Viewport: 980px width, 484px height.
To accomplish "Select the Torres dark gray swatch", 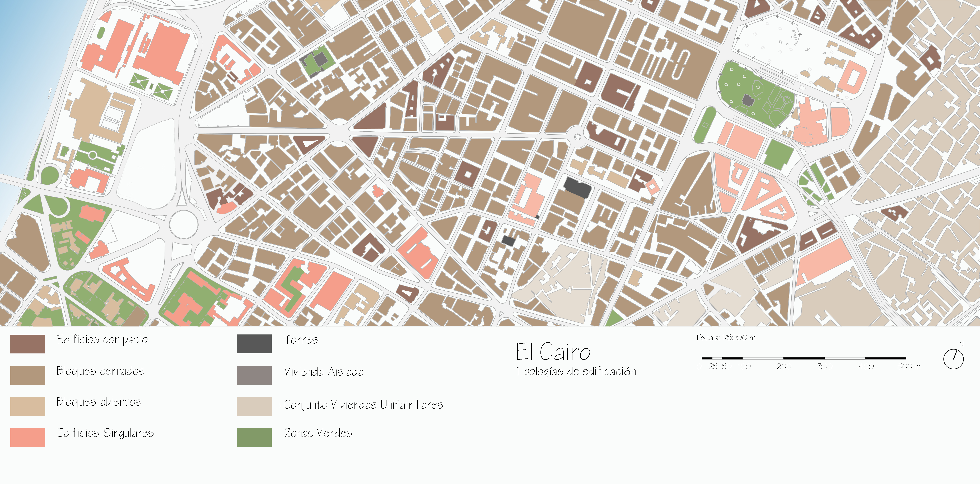I will pos(254,344).
